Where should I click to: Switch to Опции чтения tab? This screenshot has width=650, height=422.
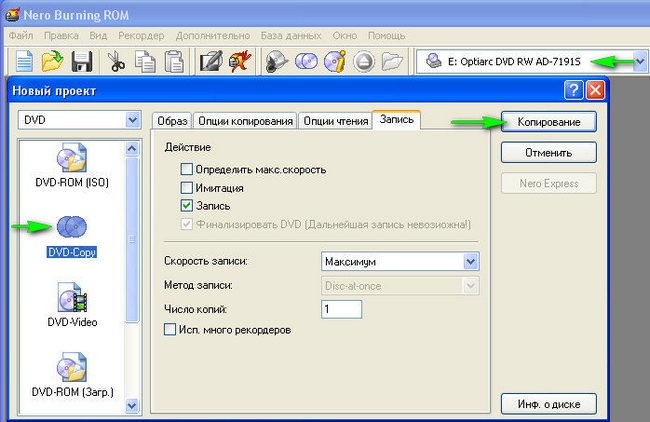[336, 121]
